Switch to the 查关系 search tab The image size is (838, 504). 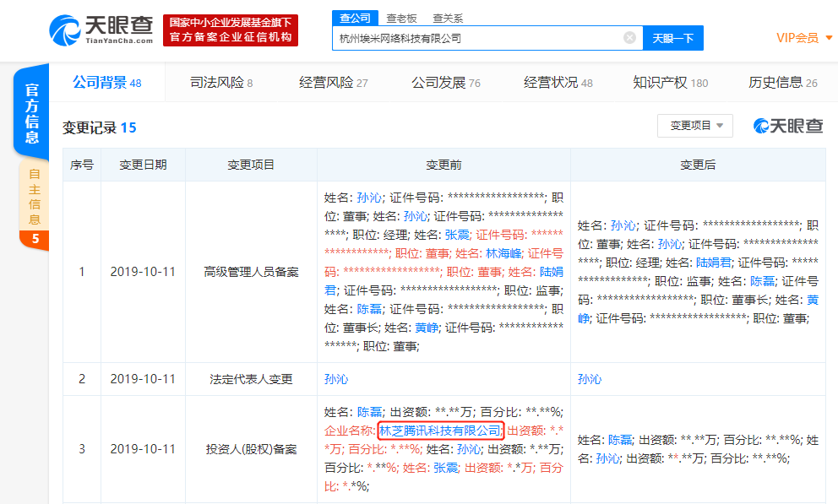pos(448,19)
